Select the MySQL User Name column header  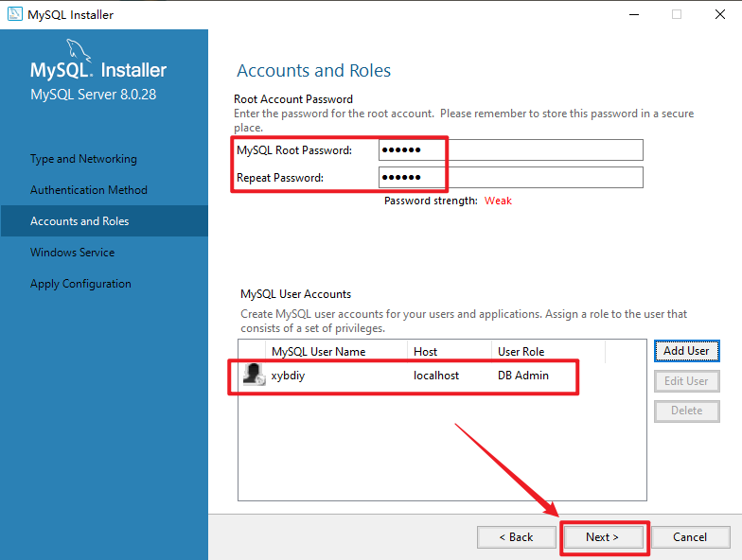click(337, 352)
